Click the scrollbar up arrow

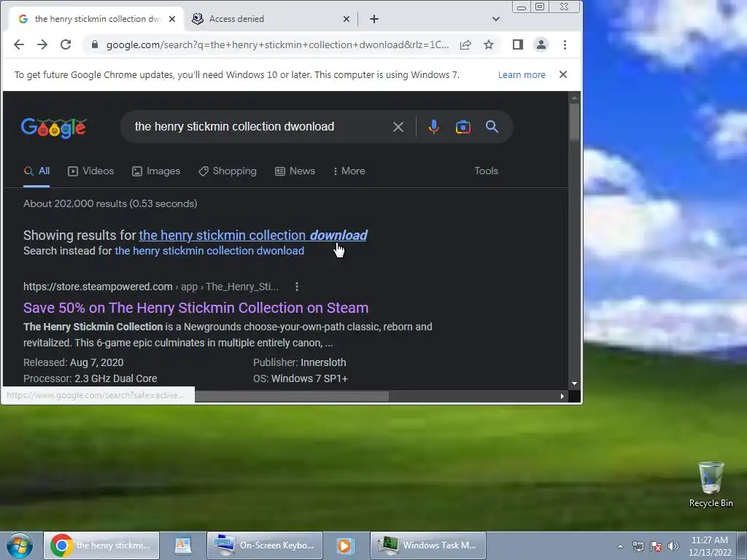[x=574, y=98]
